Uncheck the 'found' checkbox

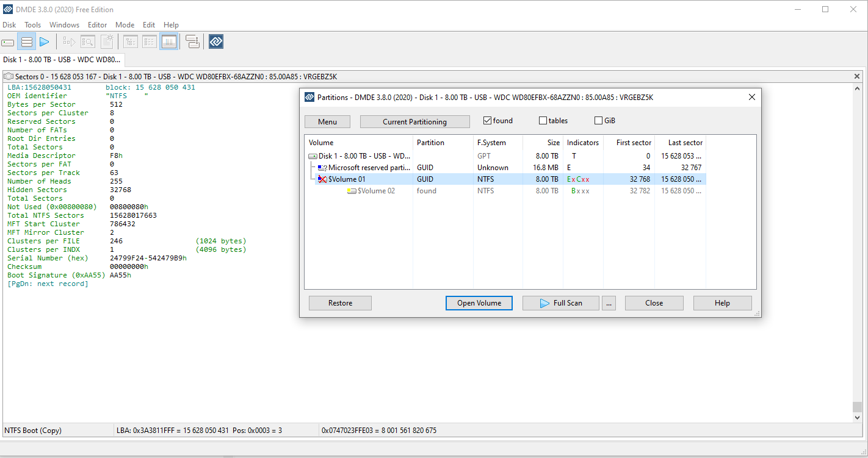[487, 121]
